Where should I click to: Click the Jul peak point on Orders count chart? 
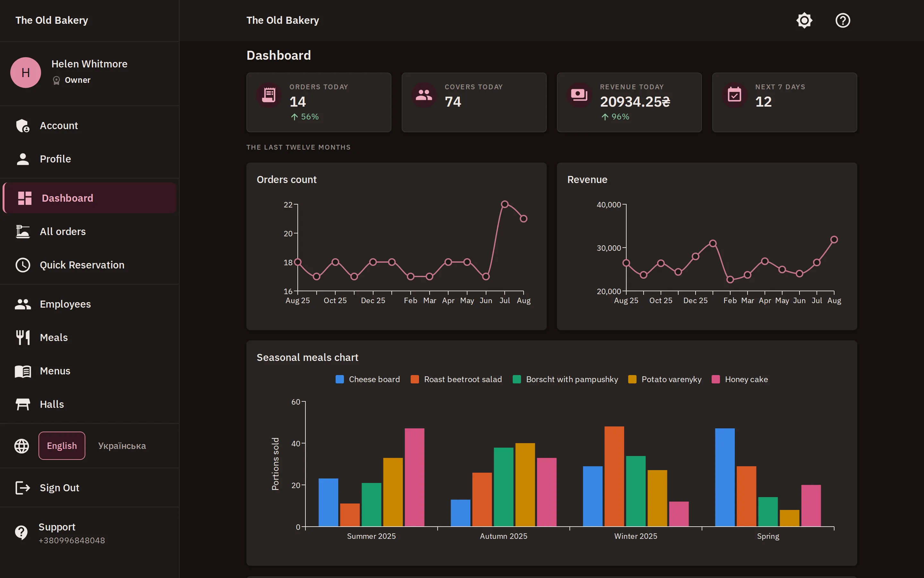504,204
